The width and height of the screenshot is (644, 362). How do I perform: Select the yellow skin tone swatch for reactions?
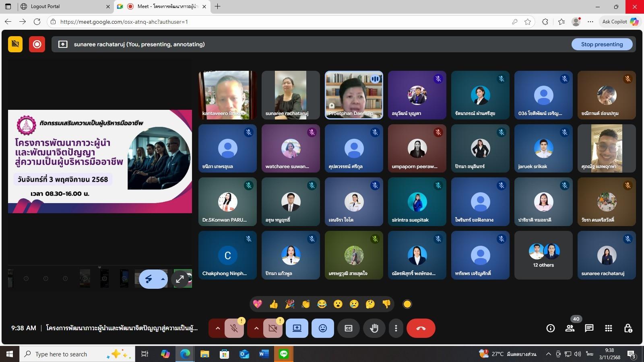tap(407, 304)
